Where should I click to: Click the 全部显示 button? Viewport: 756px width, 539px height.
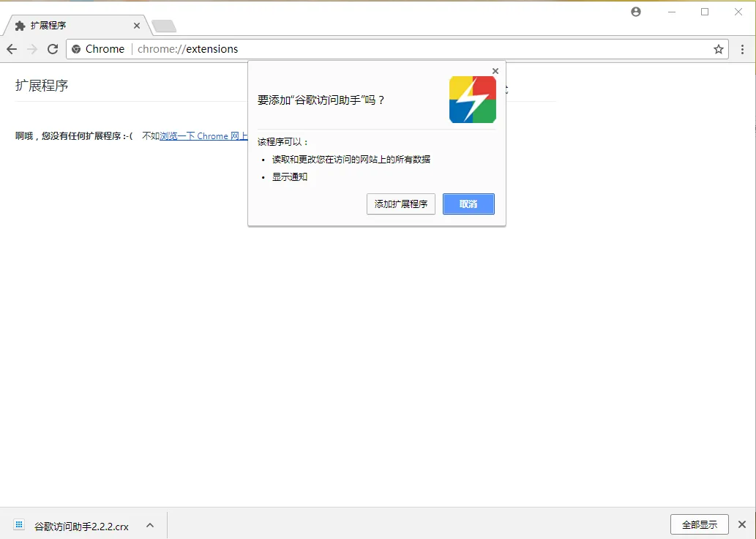pos(699,524)
